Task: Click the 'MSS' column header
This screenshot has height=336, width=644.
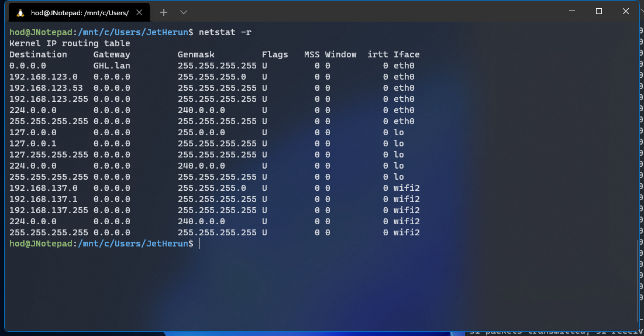Action: 312,54
